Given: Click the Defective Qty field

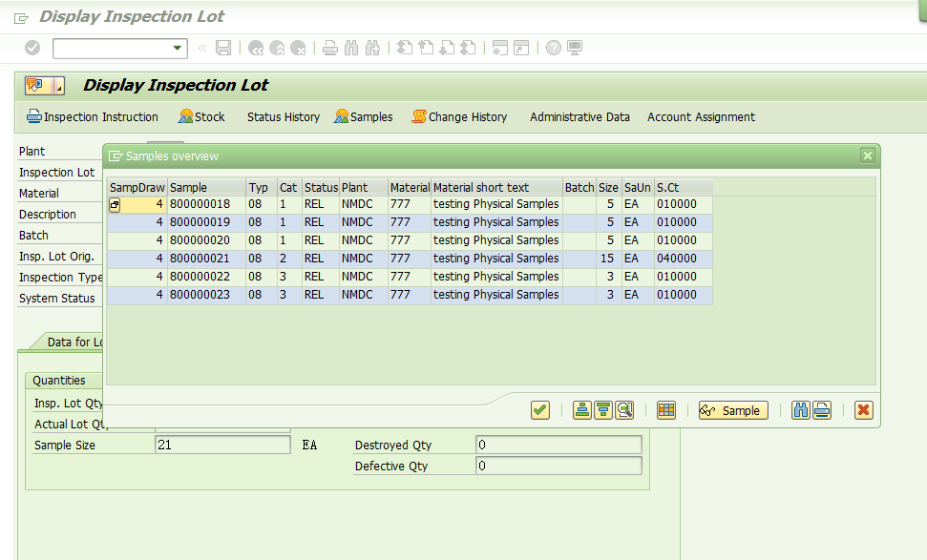Looking at the screenshot, I should pos(558,467).
